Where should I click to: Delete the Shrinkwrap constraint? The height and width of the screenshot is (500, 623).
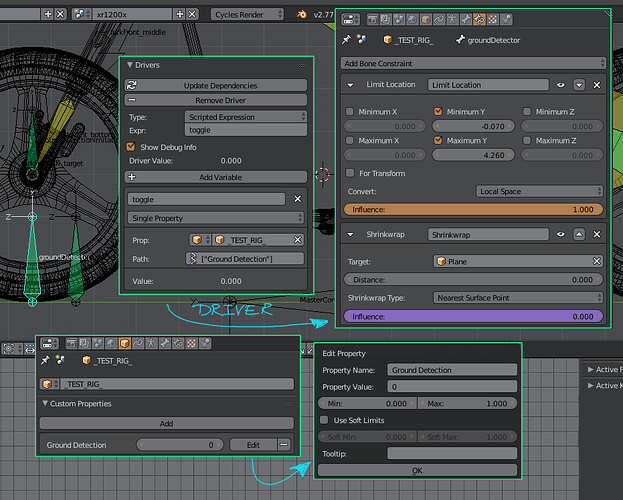597,234
